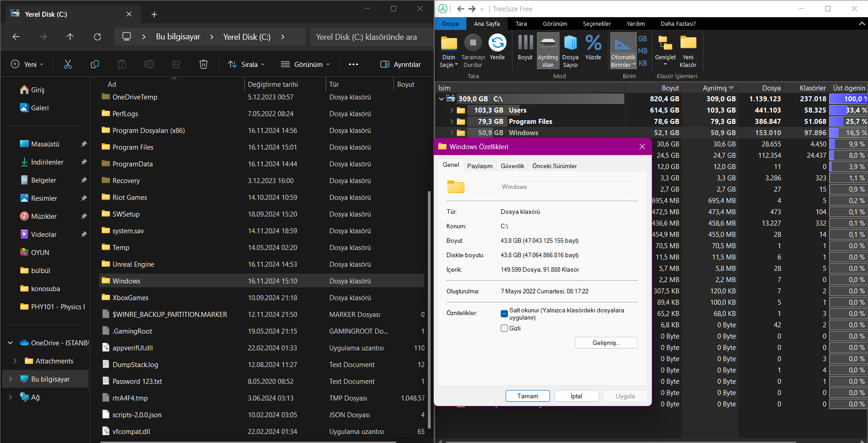Navigate forward in TreeSize title bar
This screenshot has height=443, width=868.
472,9
